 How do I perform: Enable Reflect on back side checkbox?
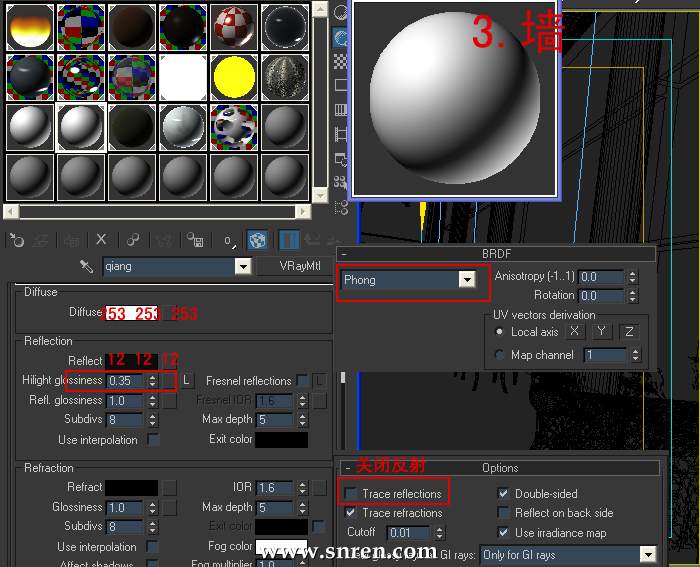pyautogui.click(x=503, y=513)
